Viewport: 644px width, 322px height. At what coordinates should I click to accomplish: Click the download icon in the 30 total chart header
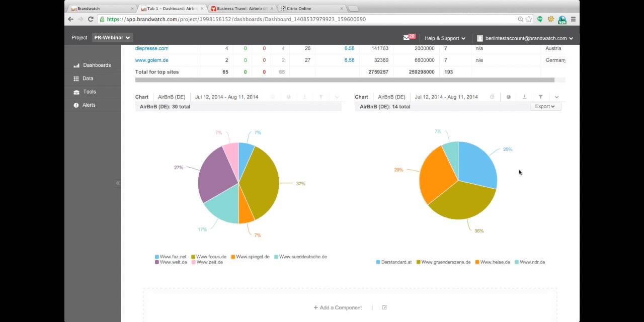pos(304,97)
